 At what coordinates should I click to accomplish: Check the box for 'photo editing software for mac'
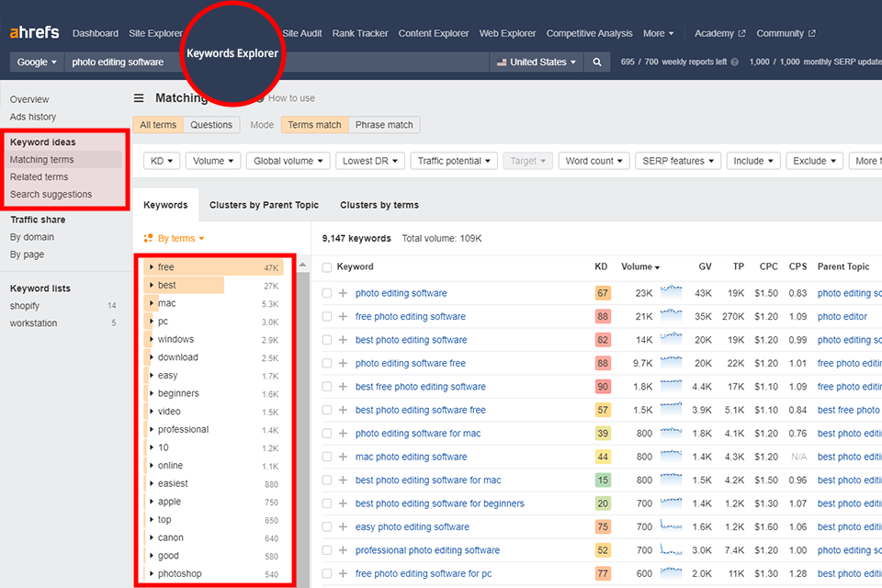[x=327, y=434]
